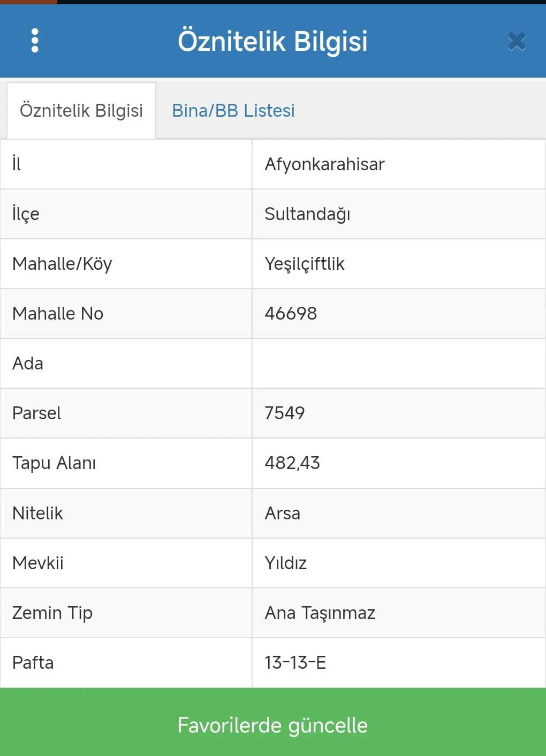Close the Öznitelik Bilgisi panel
The height and width of the screenshot is (756, 546).
(517, 41)
